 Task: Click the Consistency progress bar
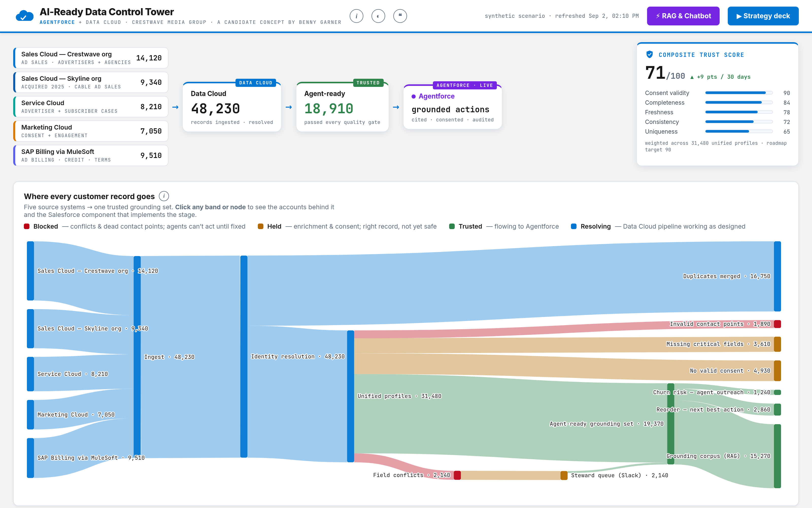pos(739,122)
